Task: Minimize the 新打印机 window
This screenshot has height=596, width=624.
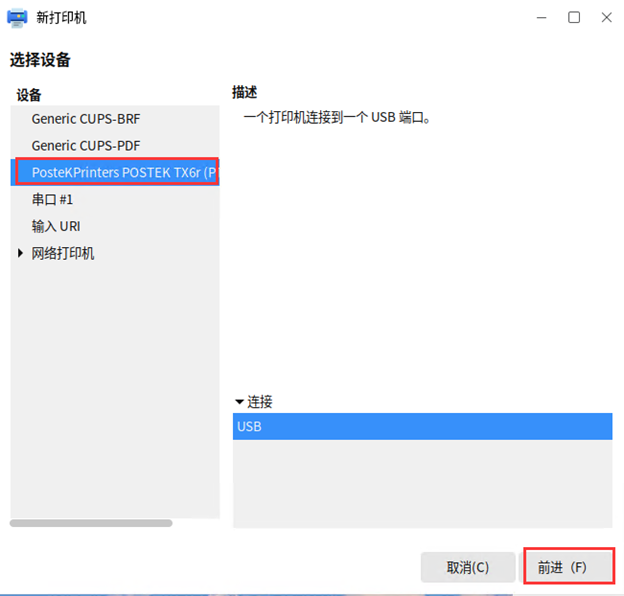Action: point(541,17)
